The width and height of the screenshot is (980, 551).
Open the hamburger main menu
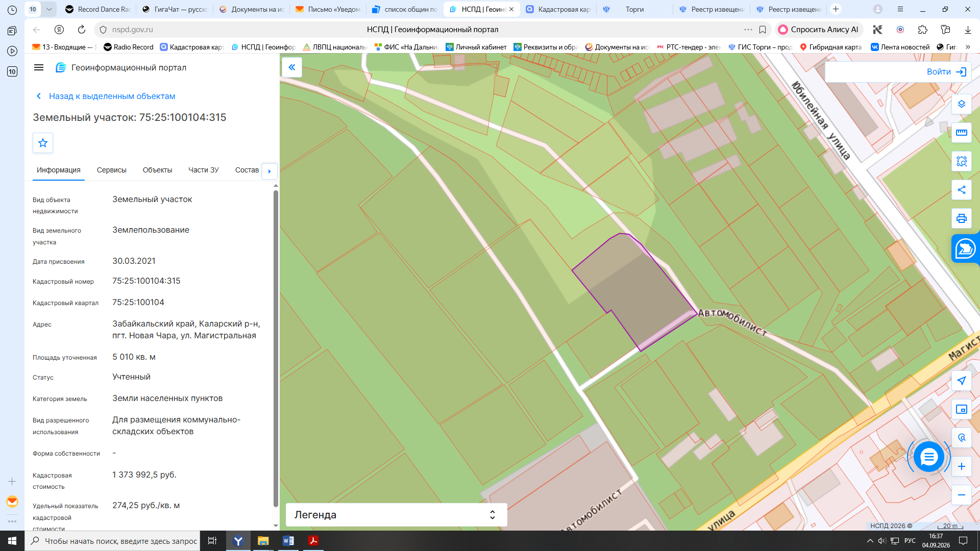tap(39, 67)
